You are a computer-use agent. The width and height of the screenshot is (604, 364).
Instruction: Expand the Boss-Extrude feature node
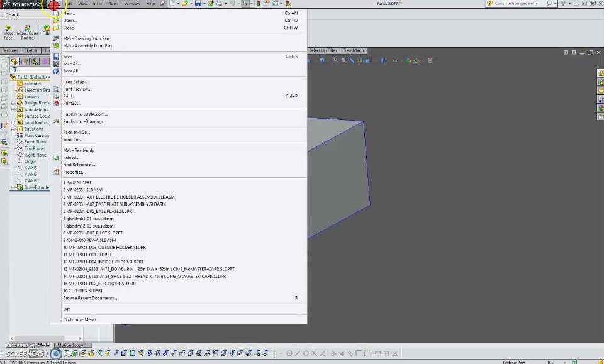pyautogui.click(x=13, y=187)
